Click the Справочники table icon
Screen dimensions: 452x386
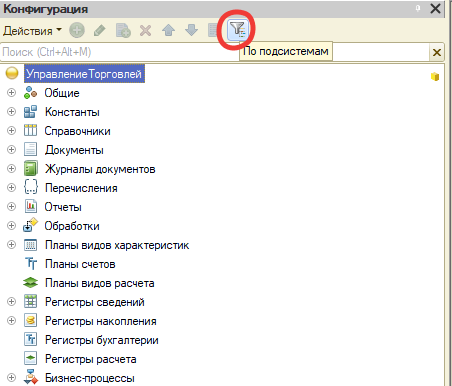30,130
